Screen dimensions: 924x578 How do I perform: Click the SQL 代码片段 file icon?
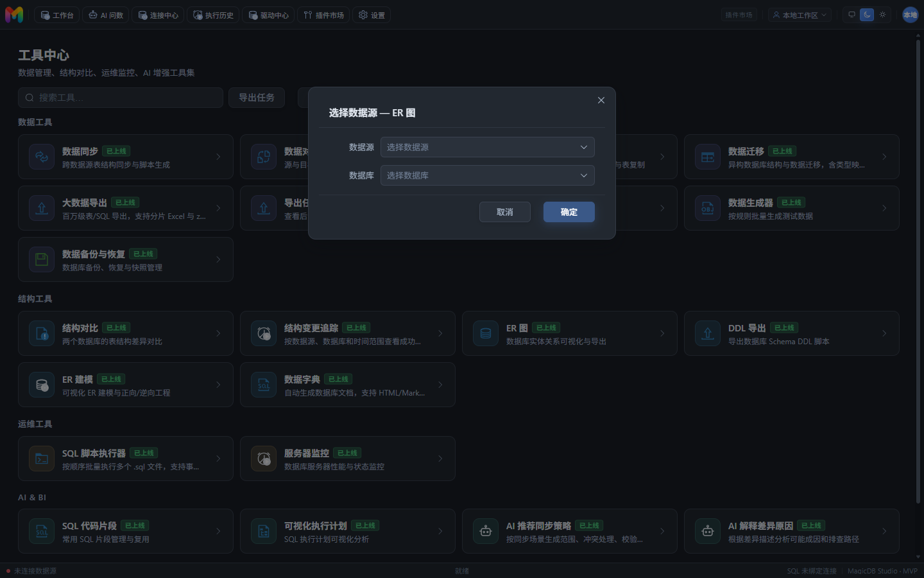(x=42, y=531)
